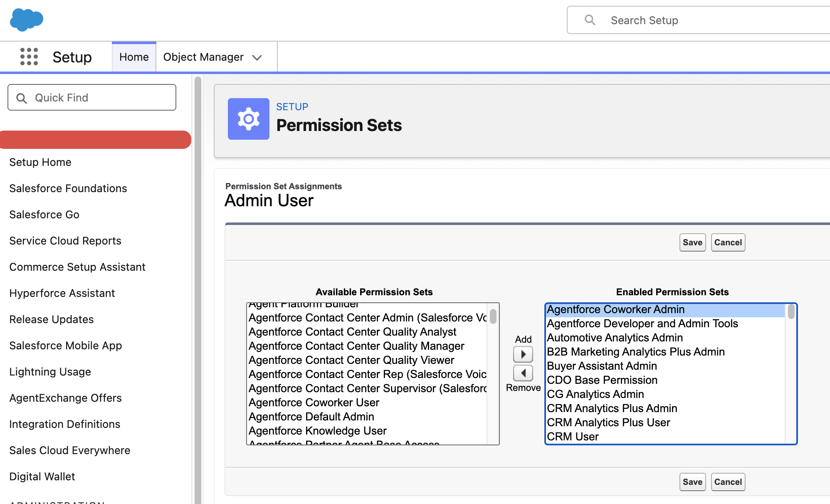Image resolution: width=830 pixels, height=504 pixels.
Task: Focus the Search Setup field
Action: tap(699, 20)
